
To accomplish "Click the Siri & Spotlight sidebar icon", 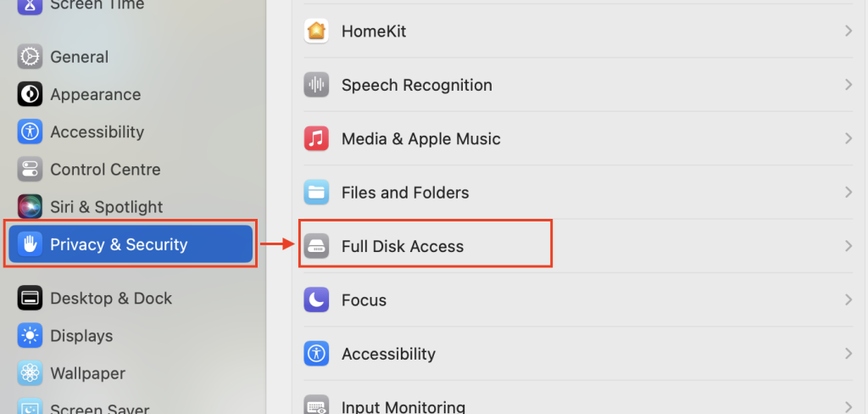I will click(30, 207).
